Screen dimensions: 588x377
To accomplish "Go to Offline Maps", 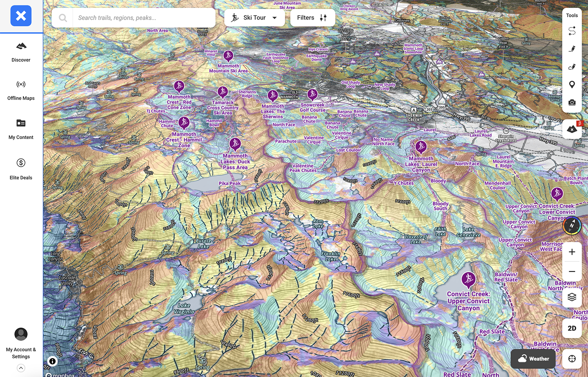I will point(21,91).
